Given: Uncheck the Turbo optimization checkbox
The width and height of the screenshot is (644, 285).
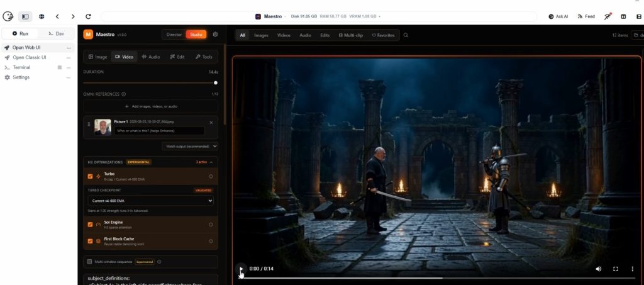Looking at the screenshot, I should tap(90, 176).
